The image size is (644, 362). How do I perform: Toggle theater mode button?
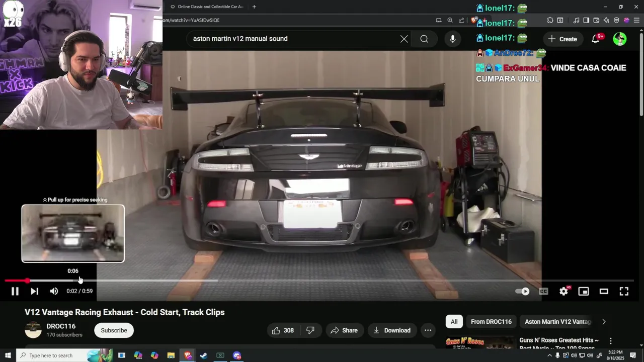(x=604, y=291)
